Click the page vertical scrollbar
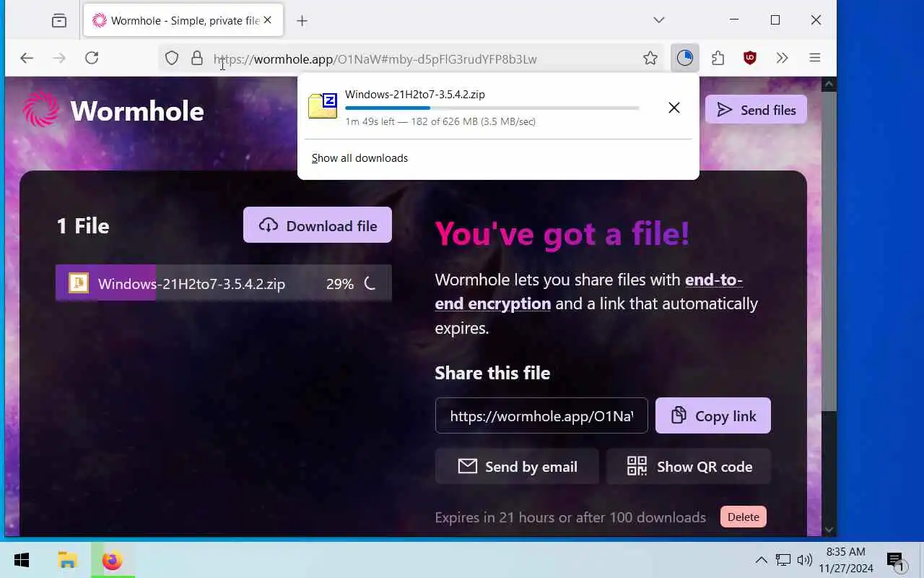The image size is (924, 578). click(x=829, y=251)
